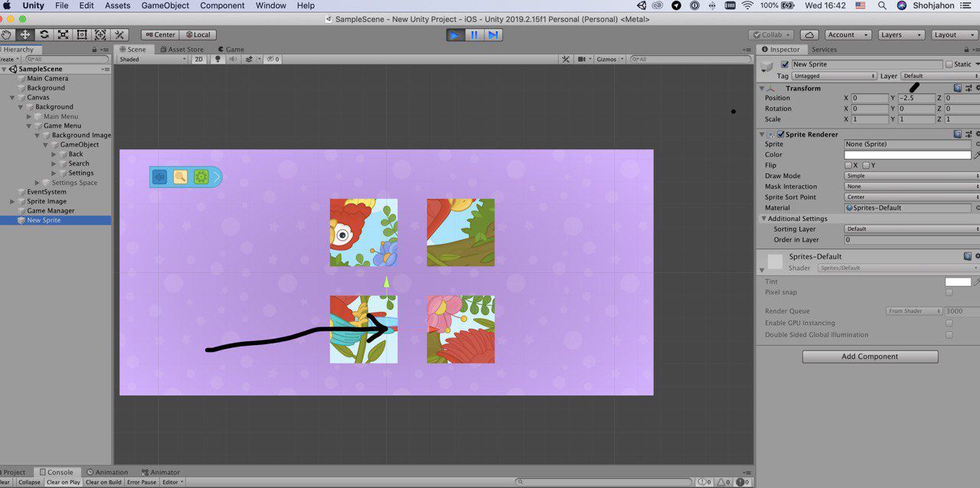Click the magnifier search icon in scene
Screen dimensions: 980x488
point(180,177)
